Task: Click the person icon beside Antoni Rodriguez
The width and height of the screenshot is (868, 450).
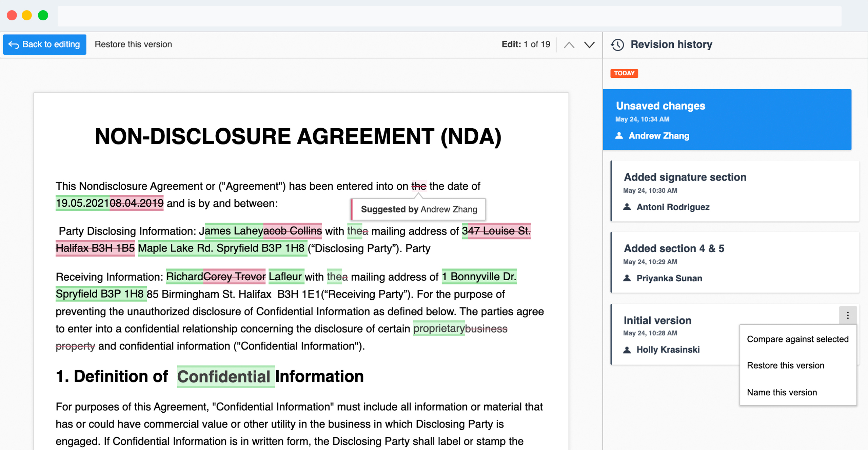Action: click(x=627, y=207)
